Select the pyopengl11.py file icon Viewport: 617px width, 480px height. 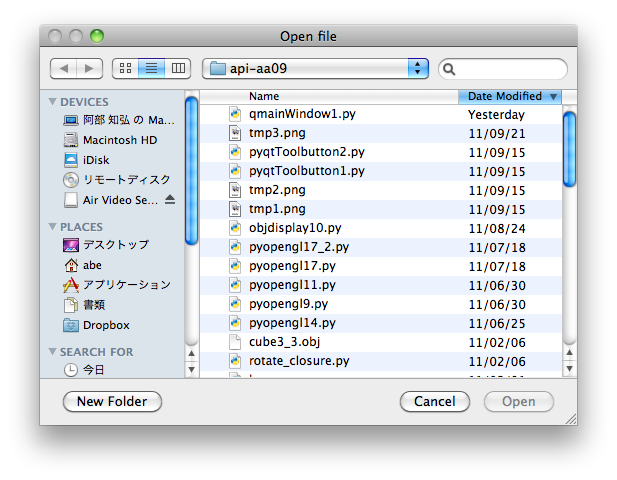click(235, 285)
